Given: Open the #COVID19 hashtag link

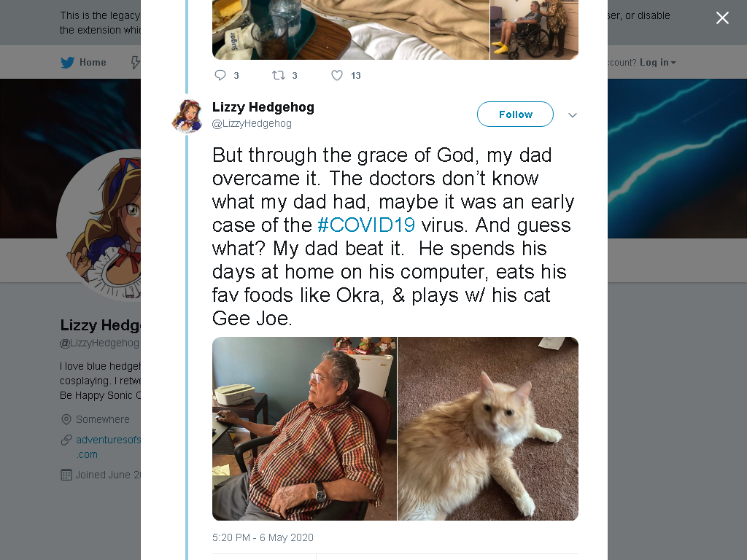Looking at the screenshot, I should [x=366, y=225].
